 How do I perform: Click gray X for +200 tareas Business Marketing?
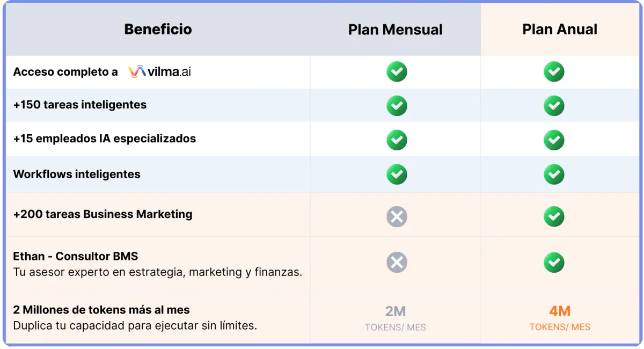(x=397, y=216)
